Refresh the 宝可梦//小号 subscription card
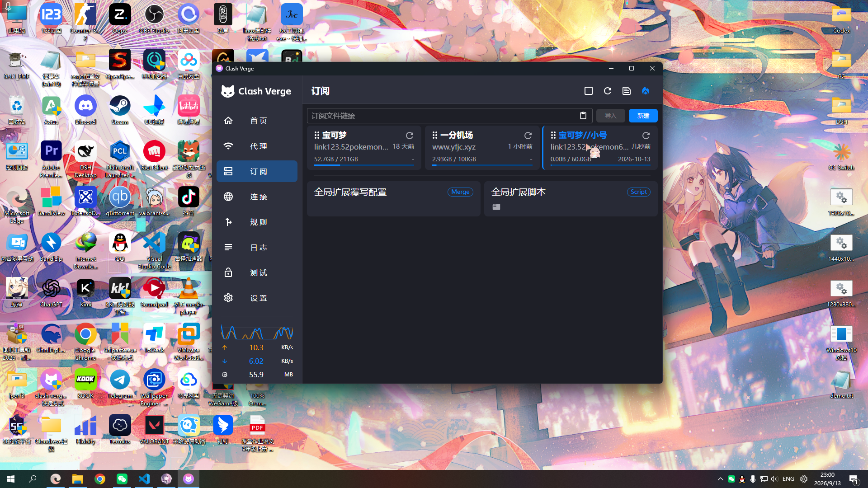This screenshot has height=488, width=868. point(646,136)
